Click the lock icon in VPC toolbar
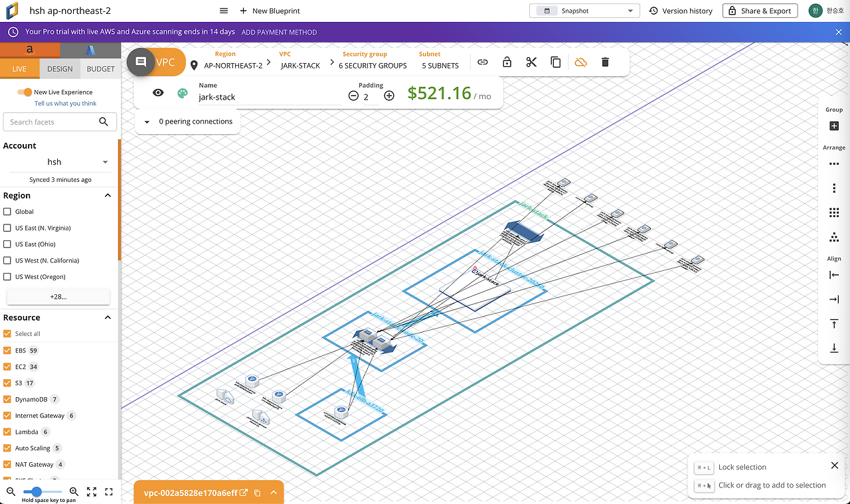The width and height of the screenshot is (850, 504). 507,62
